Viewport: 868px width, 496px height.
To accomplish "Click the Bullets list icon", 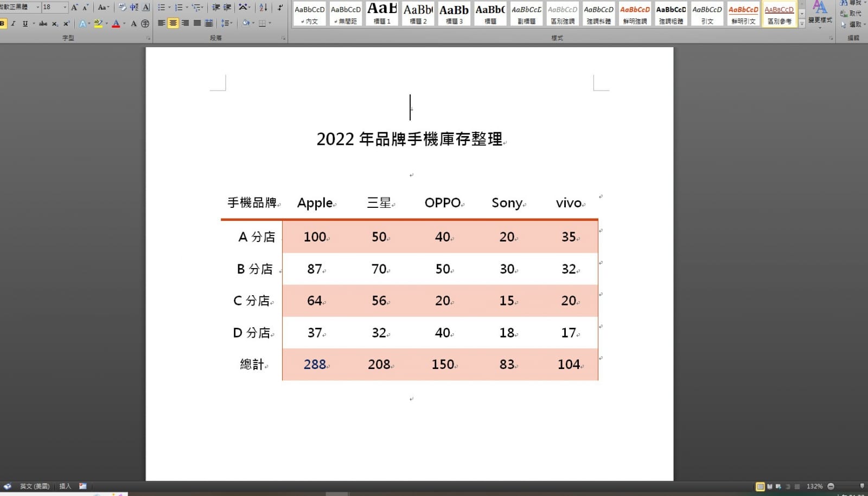I will pyautogui.click(x=162, y=7).
